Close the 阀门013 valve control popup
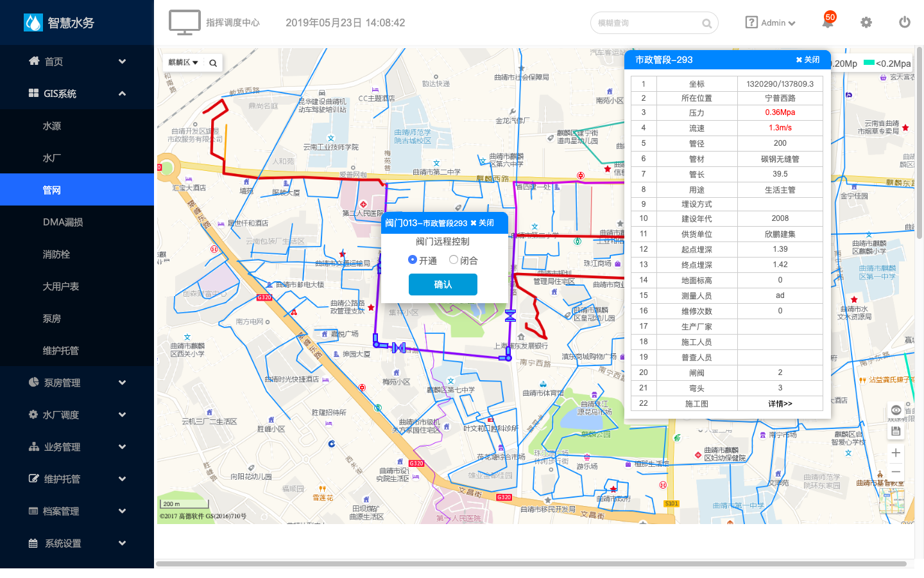Viewport: 924px width, 578px height. click(482, 223)
